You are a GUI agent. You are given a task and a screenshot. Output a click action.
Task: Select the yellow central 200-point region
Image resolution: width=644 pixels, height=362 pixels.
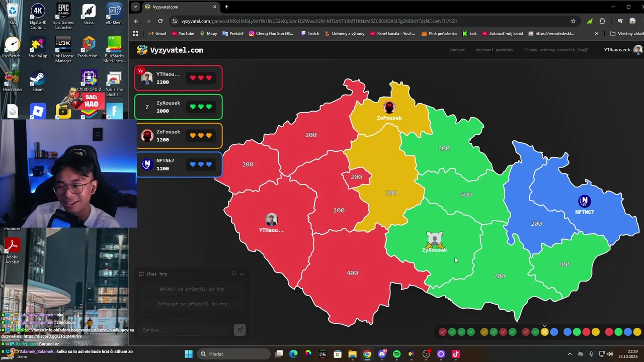click(x=391, y=193)
